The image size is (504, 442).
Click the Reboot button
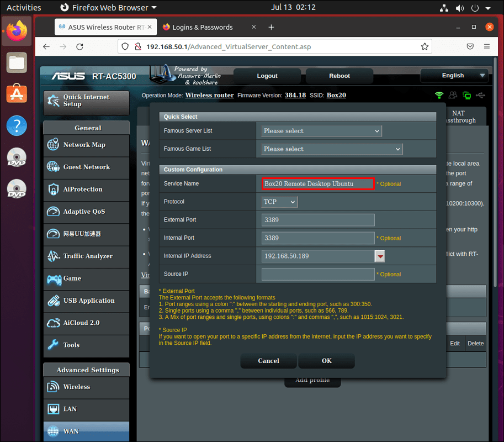(339, 76)
